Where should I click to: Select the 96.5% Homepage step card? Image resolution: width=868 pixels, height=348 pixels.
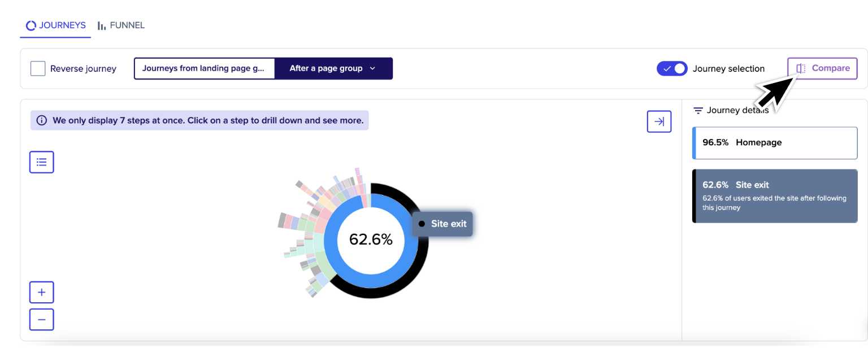[x=774, y=143]
